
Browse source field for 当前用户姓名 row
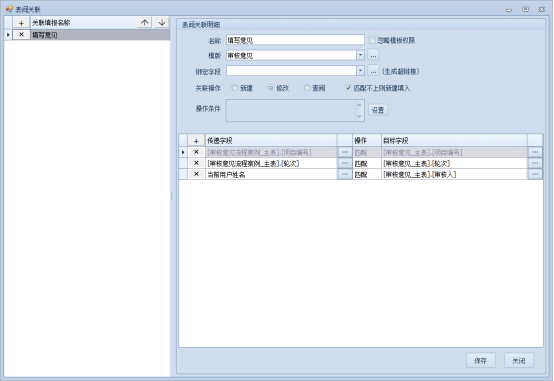[345, 174]
